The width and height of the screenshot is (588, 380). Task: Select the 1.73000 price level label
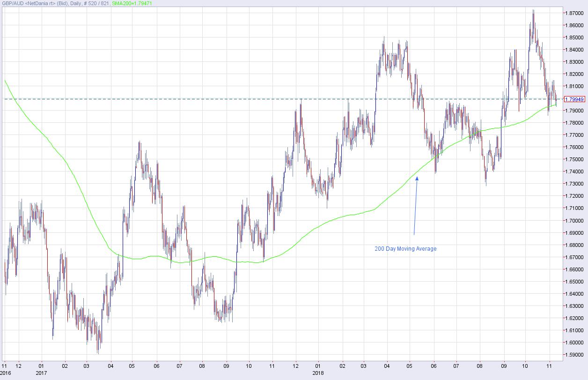574,184
